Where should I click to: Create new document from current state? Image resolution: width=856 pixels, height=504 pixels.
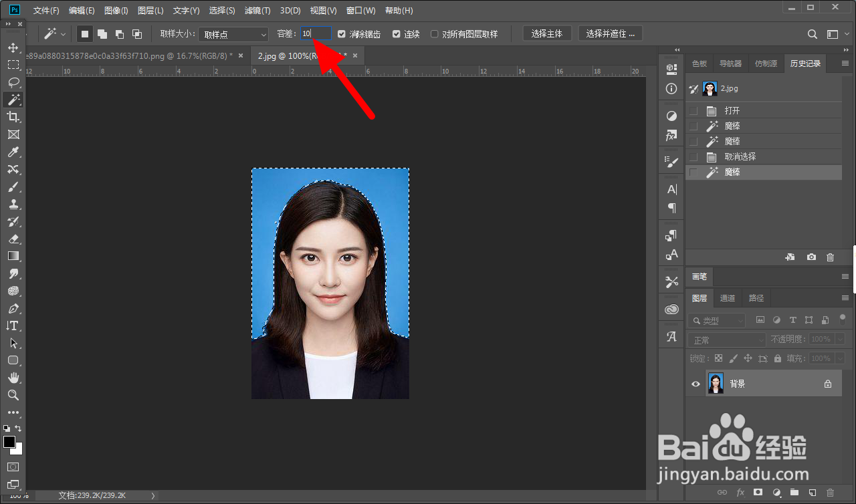(x=790, y=257)
